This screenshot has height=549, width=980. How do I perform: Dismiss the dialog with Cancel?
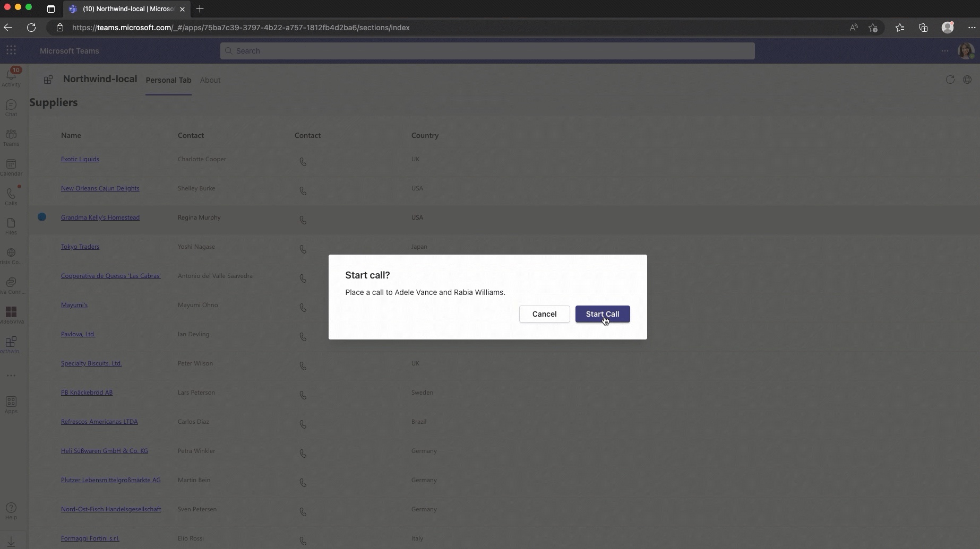pos(544,314)
